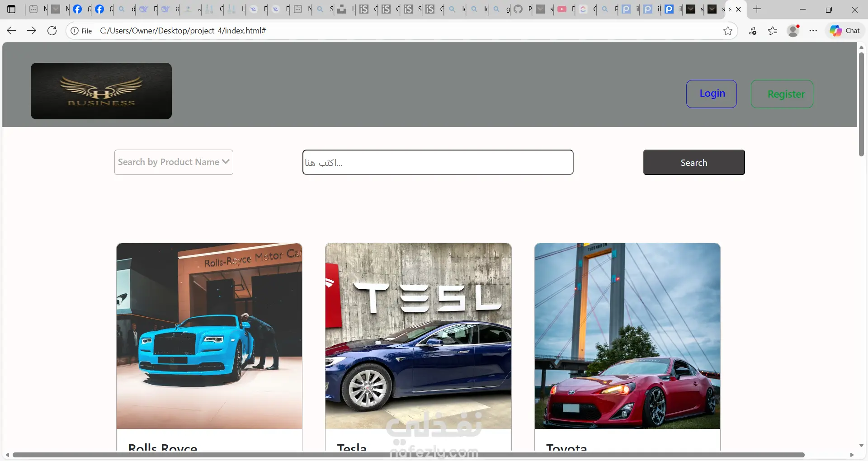This screenshot has height=461, width=868.
Task: Open Settings and more (three dots)
Action: click(x=813, y=31)
